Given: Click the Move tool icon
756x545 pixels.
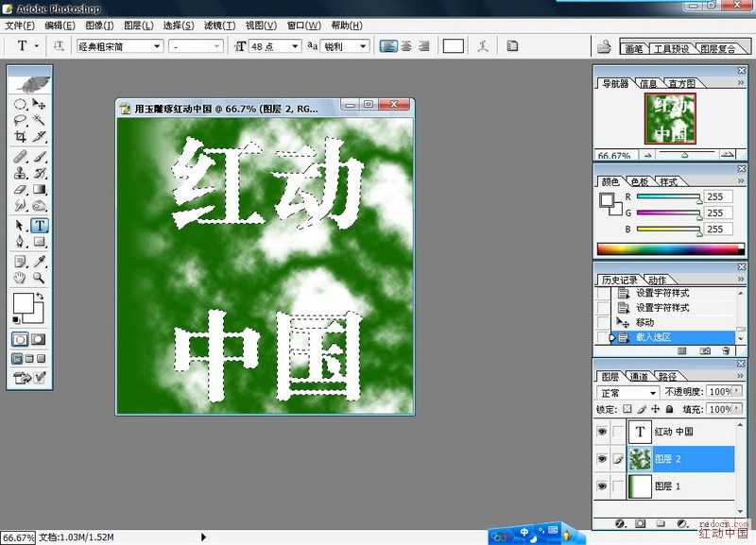Looking at the screenshot, I should pyautogui.click(x=39, y=104).
